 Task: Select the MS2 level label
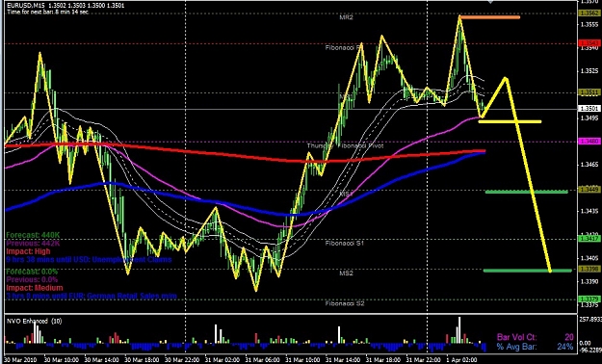pyautogui.click(x=346, y=273)
